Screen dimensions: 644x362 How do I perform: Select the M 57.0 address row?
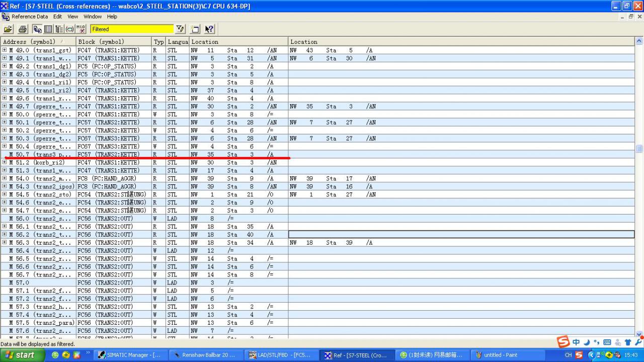click(38, 283)
